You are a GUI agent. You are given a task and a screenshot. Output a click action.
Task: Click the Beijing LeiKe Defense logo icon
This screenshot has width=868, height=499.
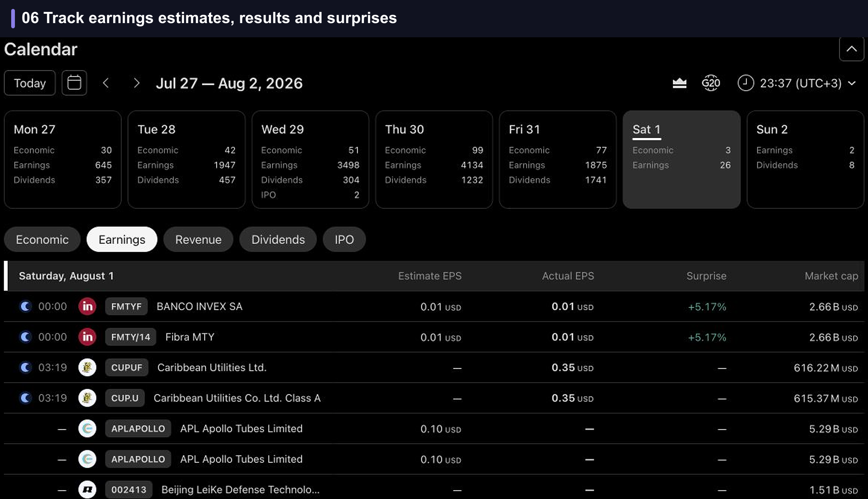pos(87,490)
